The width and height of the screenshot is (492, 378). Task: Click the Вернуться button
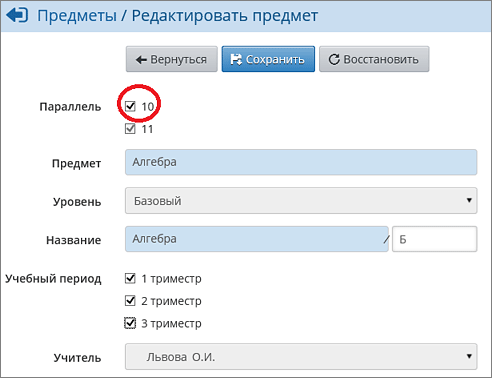(x=172, y=59)
